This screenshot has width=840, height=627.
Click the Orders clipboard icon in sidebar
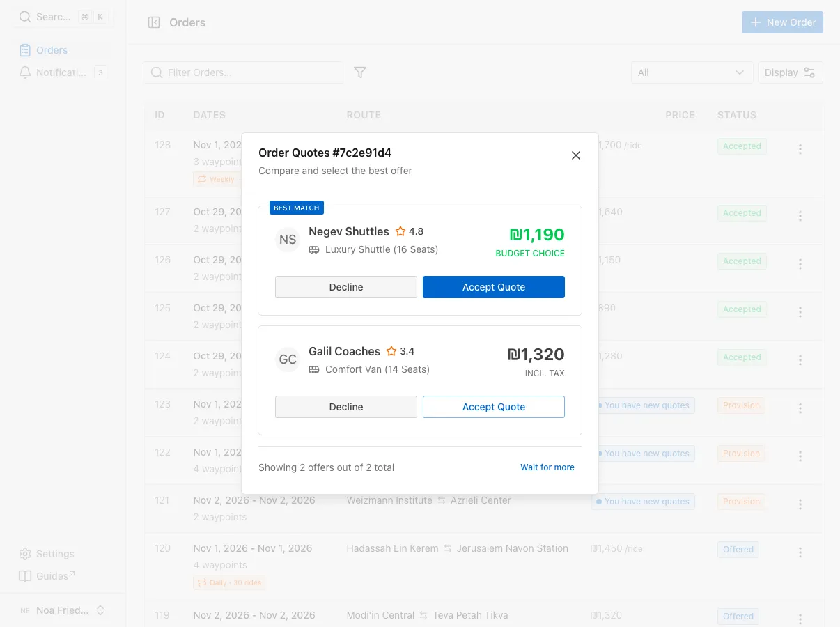pos(25,50)
